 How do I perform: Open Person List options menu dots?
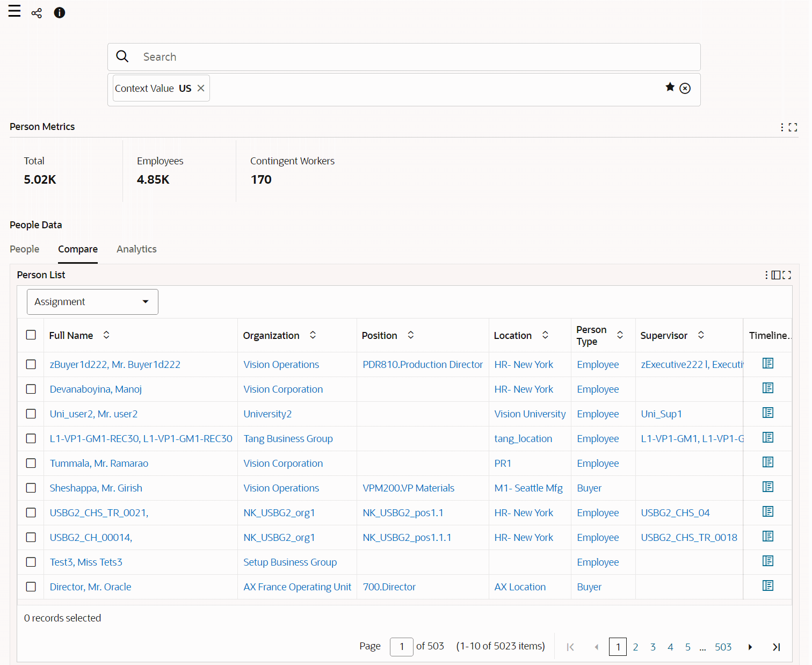point(766,275)
